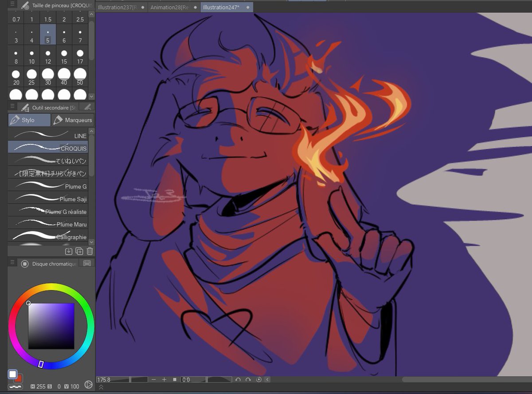Select the Calligraphie pen

pyautogui.click(x=48, y=236)
